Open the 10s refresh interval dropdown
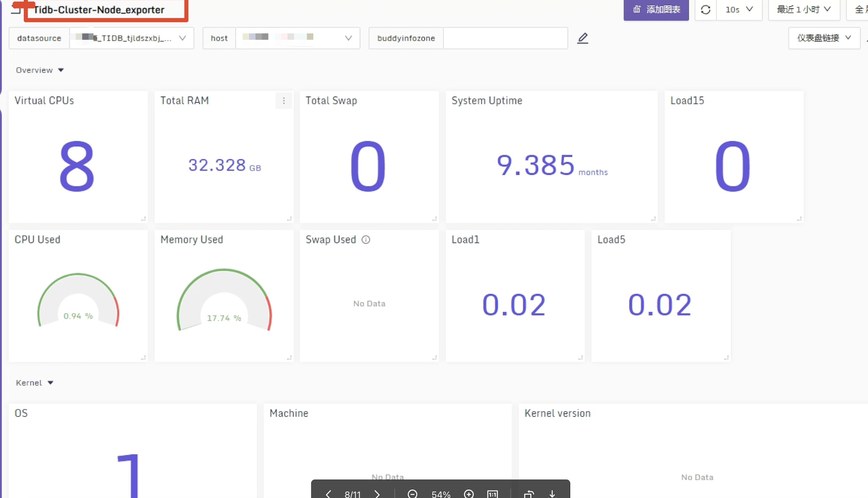The width and height of the screenshot is (868, 498). (739, 10)
